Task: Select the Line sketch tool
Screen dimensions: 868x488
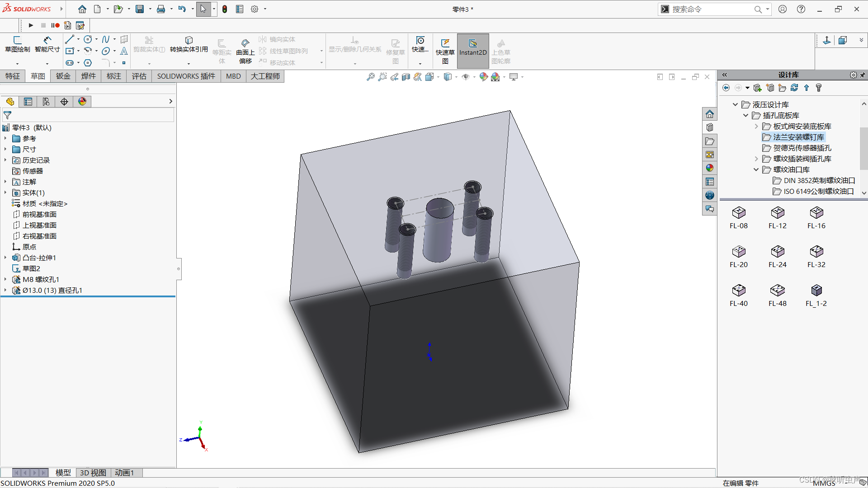Action: pyautogui.click(x=70, y=39)
